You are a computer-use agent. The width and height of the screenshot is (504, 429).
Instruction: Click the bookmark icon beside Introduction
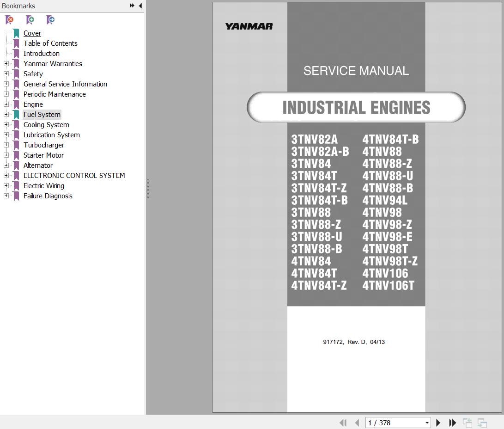[x=16, y=53]
